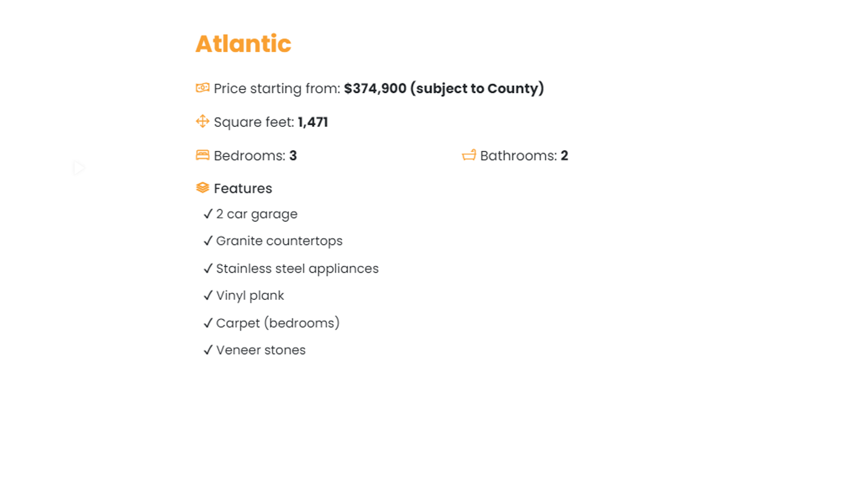The width and height of the screenshot is (868, 488).
Task: Click the checkmark beside Stainless steel appliances
Action: click(x=208, y=268)
